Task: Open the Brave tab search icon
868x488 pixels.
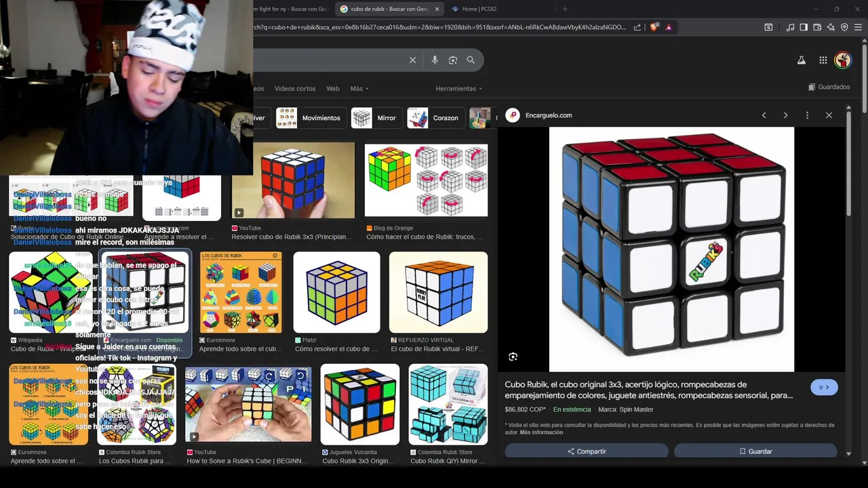Action: point(768,27)
